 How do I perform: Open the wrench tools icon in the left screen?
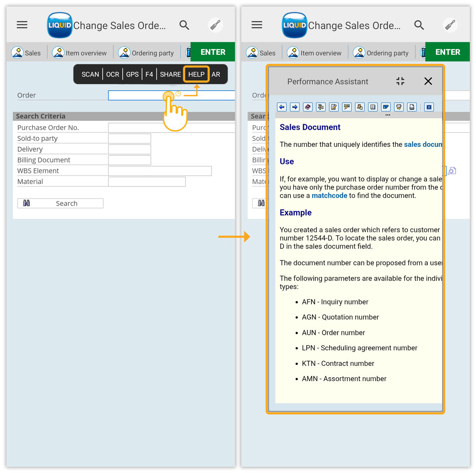pyautogui.click(x=215, y=25)
